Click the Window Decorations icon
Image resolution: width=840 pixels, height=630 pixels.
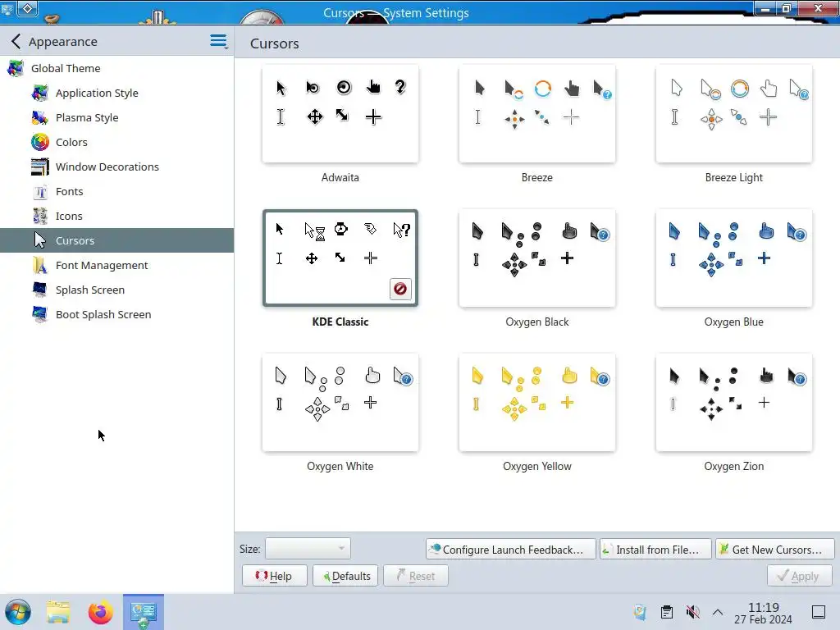click(40, 167)
